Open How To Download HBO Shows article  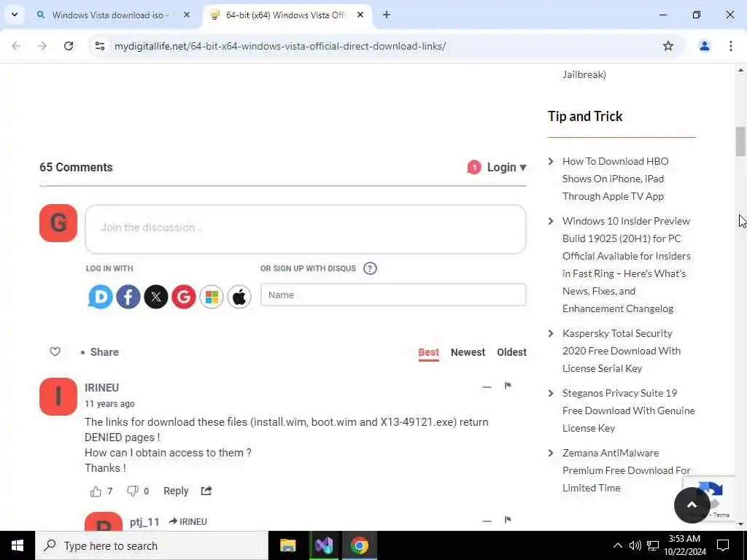[x=616, y=179]
